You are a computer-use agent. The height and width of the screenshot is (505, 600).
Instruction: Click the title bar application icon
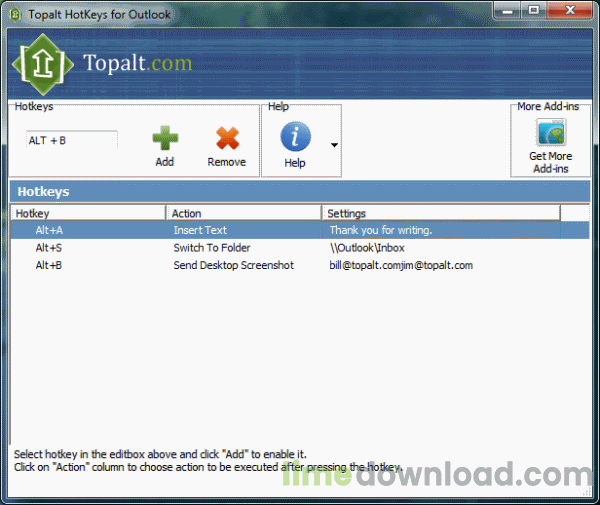tap(15, 15)
